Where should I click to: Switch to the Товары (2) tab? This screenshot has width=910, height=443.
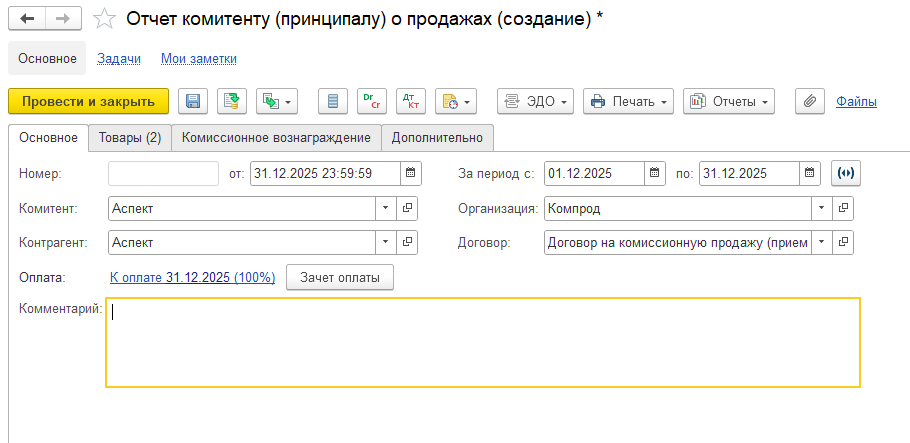click(130, 137)
